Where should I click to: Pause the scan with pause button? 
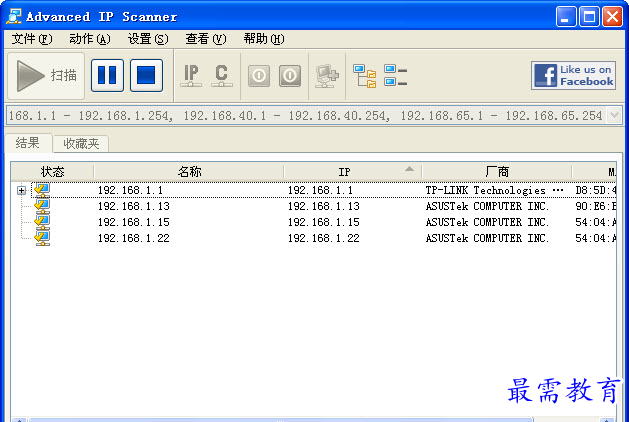coord(107,75)
